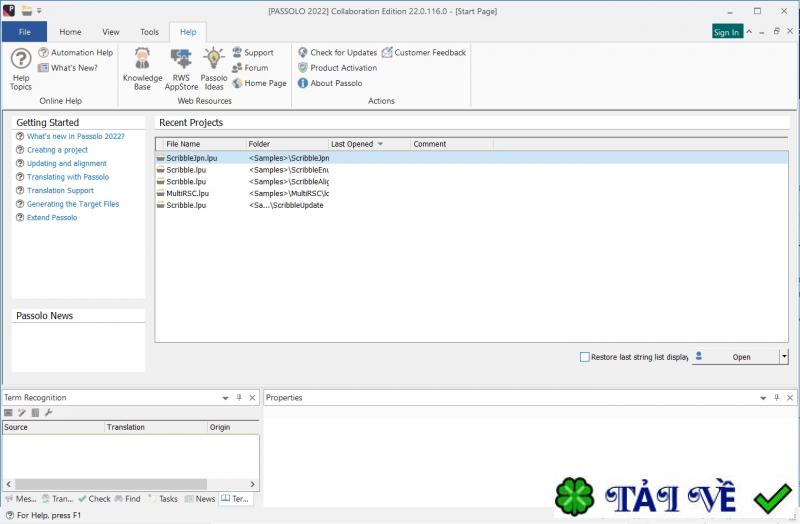Select the Term Recognition bottom tab
800x524 pixels.
tap(235, 499)
